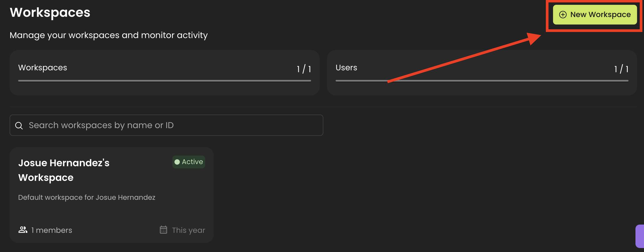Click the plus-circle icon in New Workspace
This screenshot has width=644, height=252.
point(563,15)
